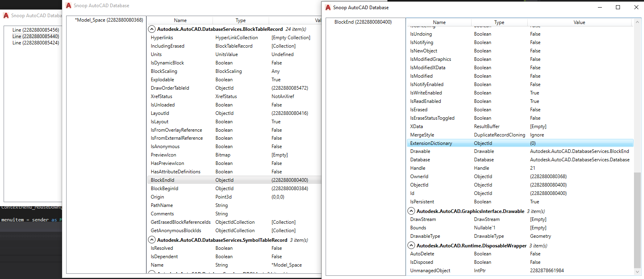Image resolution: width=644 pixels, height=279 pixels.
Task: Select the XrefStatus property row
Action: (235, 96)
